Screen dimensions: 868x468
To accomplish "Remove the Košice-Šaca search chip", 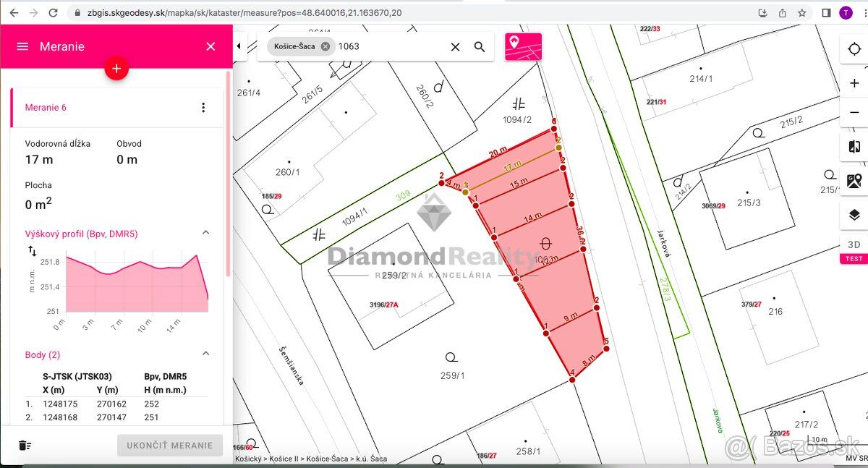I will click(x=325, y=46).
